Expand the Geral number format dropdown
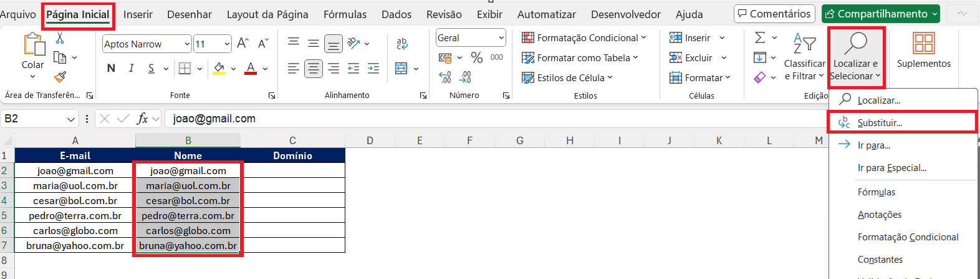Screen dimensions: 980x279 501,38
